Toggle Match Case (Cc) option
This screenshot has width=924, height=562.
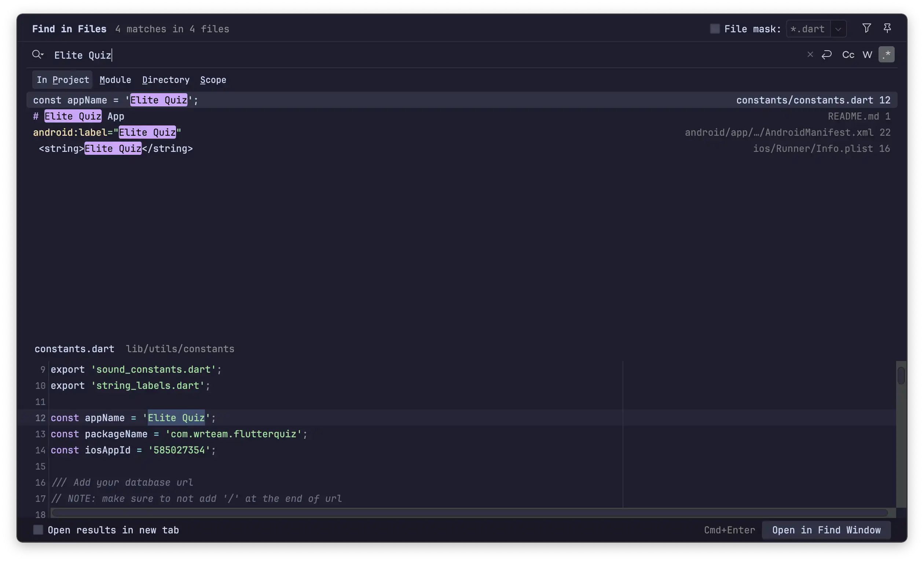tap(848, 55)
